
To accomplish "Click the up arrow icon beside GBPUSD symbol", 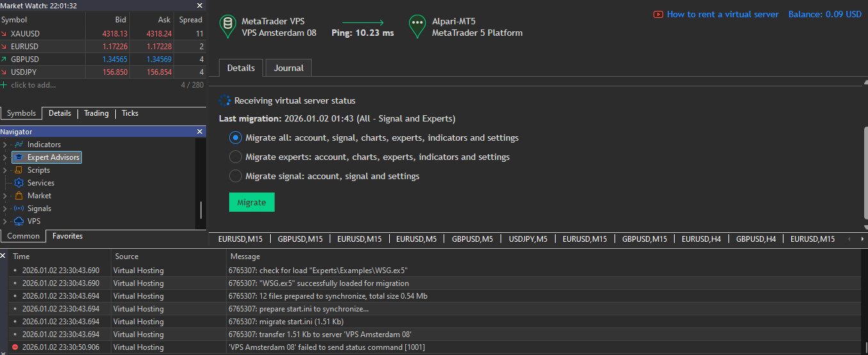I will click(4, 59).
